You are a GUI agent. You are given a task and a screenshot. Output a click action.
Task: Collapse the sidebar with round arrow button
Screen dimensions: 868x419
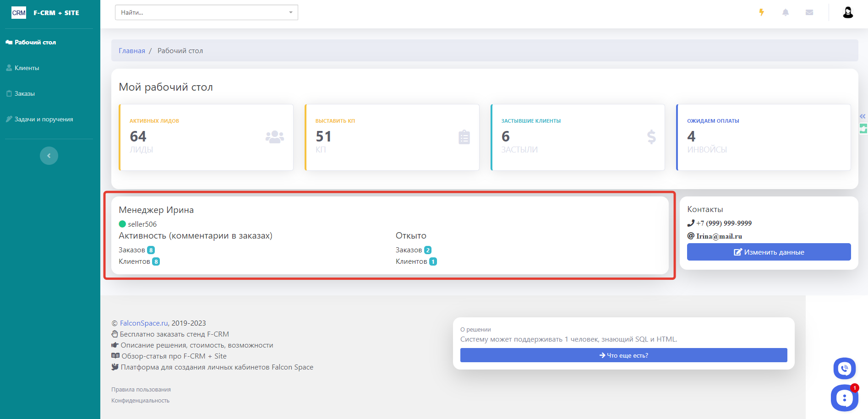pos(49,156)
